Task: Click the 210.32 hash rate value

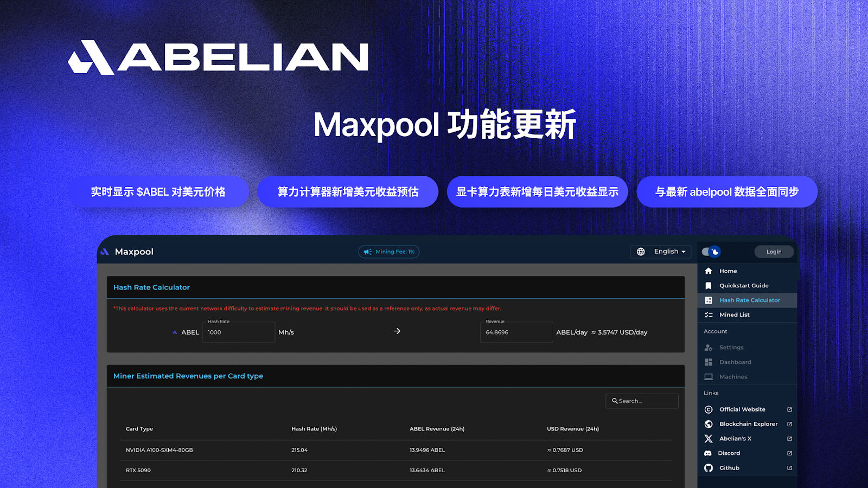Action: click(x=299, y=471)
